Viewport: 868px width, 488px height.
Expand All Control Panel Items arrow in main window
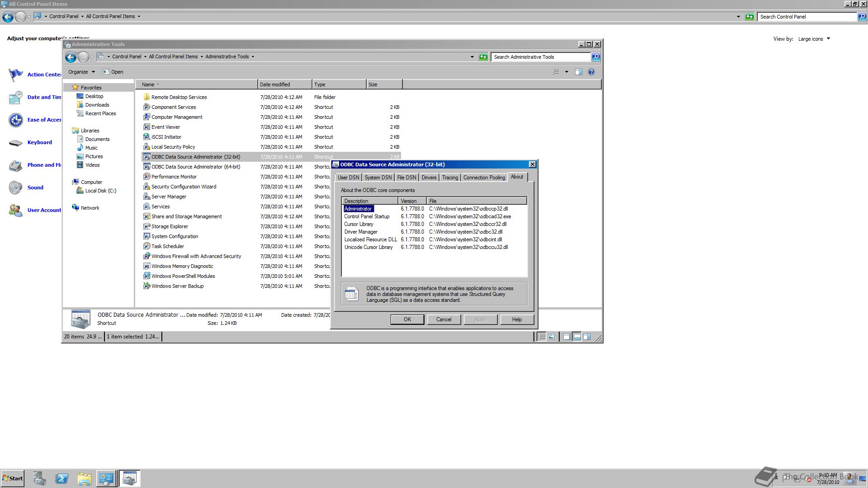(x=139, y=17)
